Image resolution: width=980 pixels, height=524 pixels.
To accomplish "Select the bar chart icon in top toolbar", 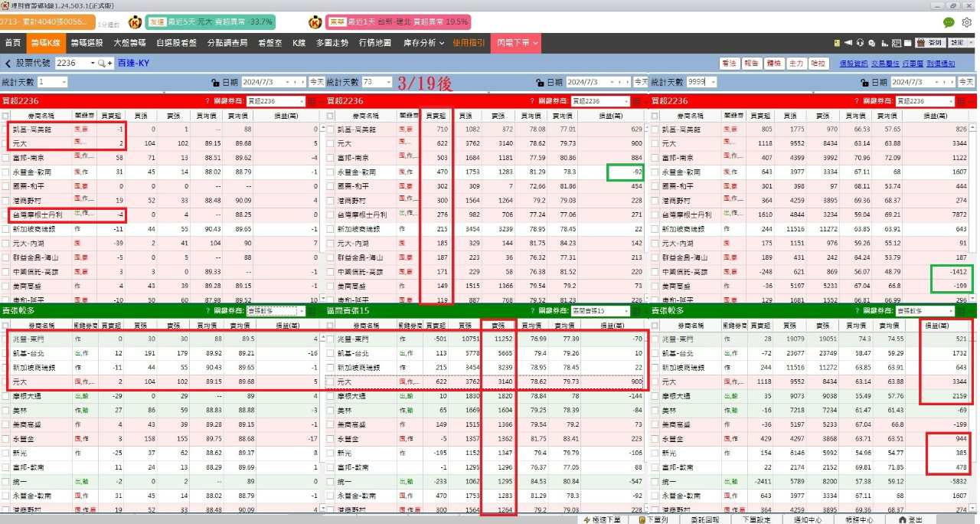I will pyautogui.click(x=886, y=43).
